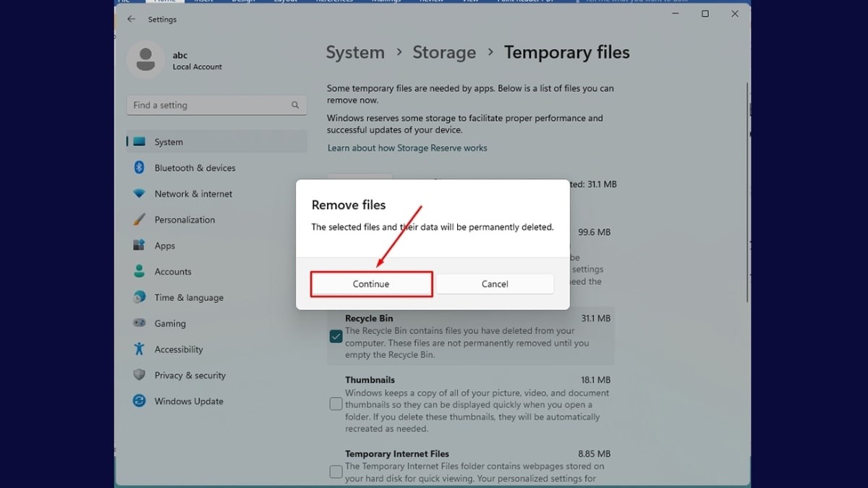Open the Accounts settings section
Screen dimensions: 868x488
217,272
